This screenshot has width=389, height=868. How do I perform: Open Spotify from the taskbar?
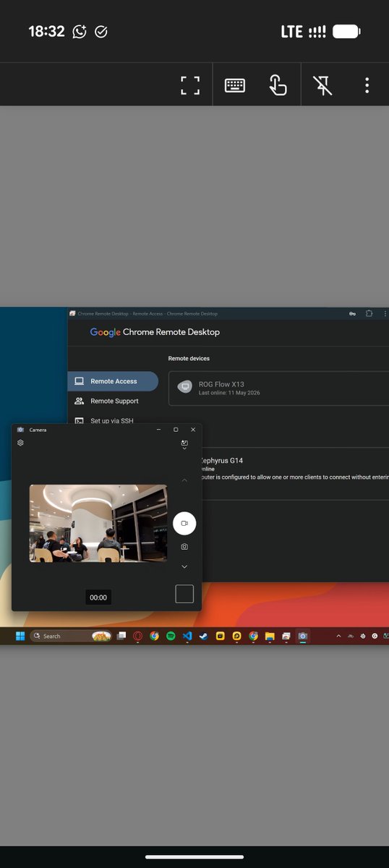pos(171,636)
